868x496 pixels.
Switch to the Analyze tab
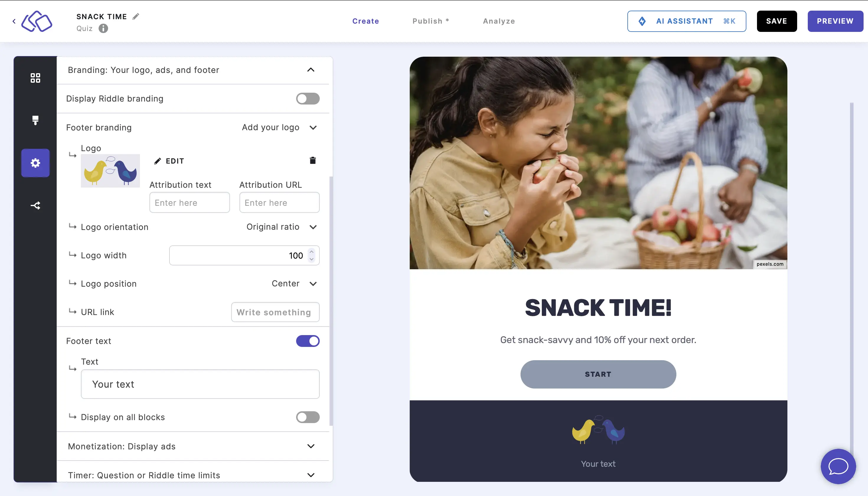click(500, 21)
